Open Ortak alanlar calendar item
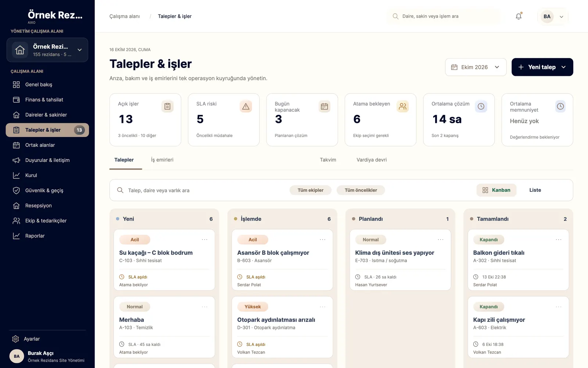This screenshot has height=368, width=588. [x=47, y=145]
